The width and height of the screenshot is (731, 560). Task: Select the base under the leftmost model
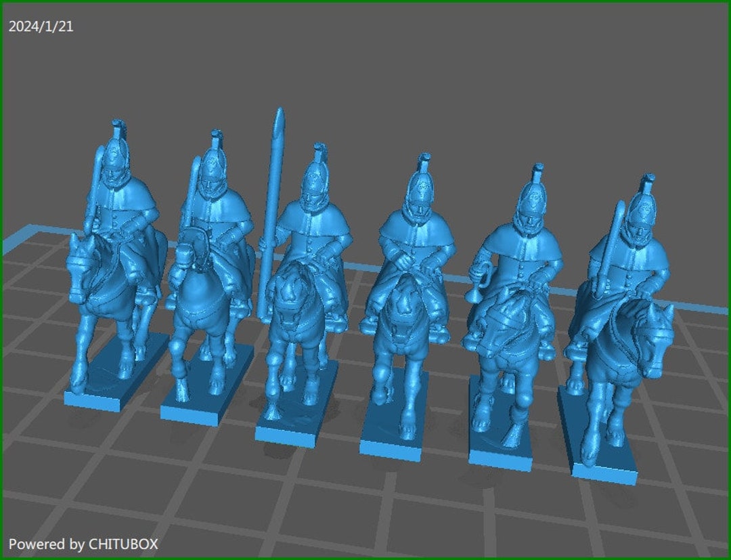coord(105,393)
